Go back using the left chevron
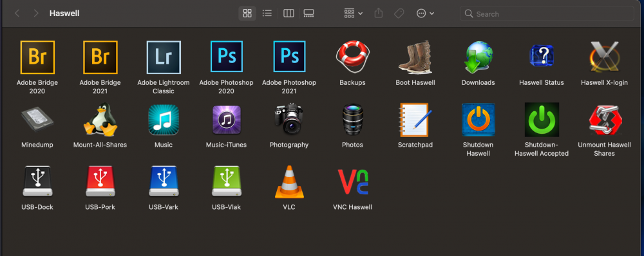The width and height of the screenshot is (644, 256). pos(17,14)
